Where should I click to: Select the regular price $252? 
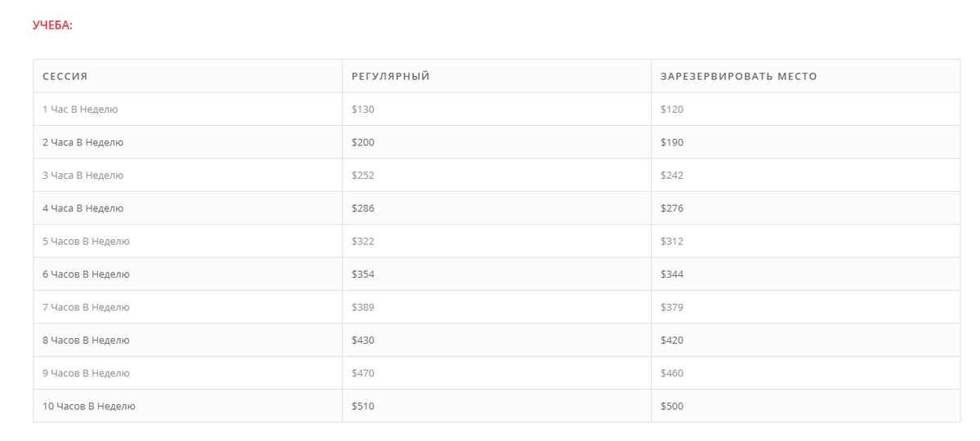pos(363,176)
